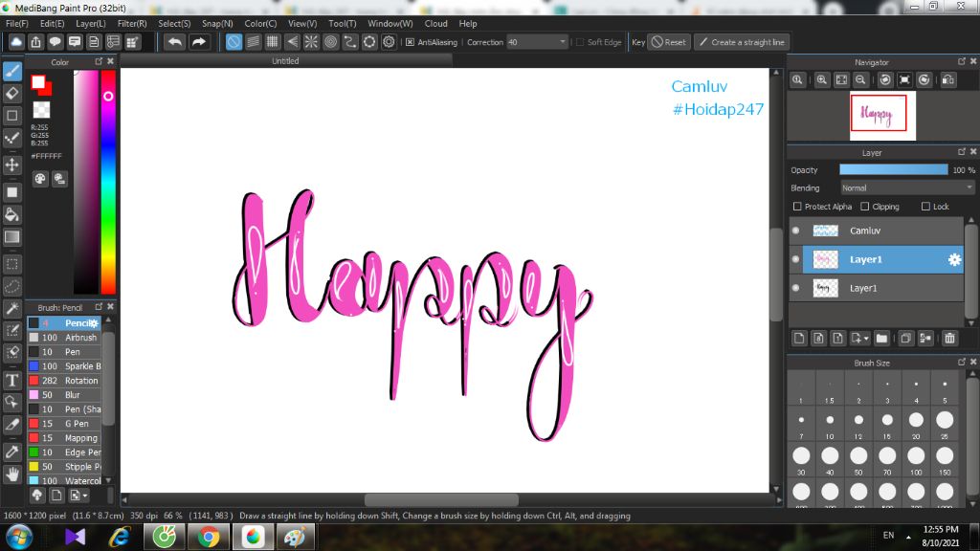The width and height of the screenshot is (980, 551).
Task: Expand the brush panel add dropdown
Action: click(85, 496)
